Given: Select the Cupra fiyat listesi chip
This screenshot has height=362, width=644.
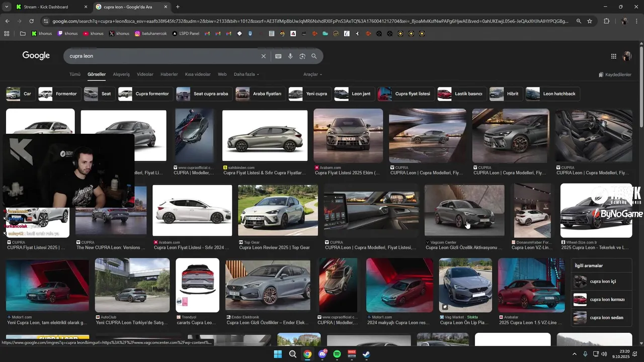Looking at the screenshot, I should (406, 94).
